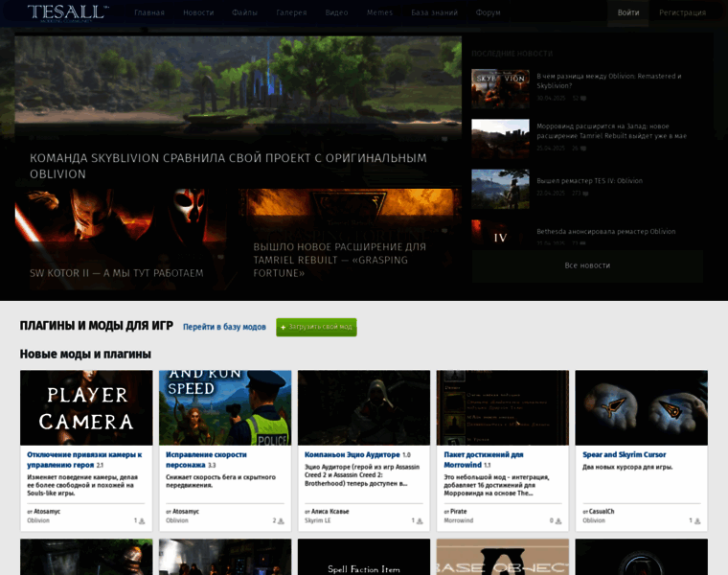Open Исправление скорости персонажа mod link
The height and width of the screenshot is (575, 728).
tap(206, 459)
